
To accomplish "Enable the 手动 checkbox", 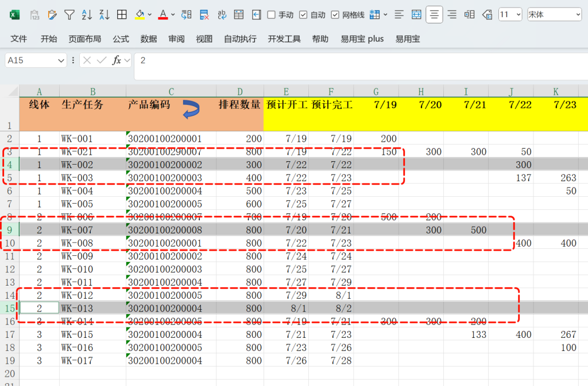I will [x=271, y=15].
